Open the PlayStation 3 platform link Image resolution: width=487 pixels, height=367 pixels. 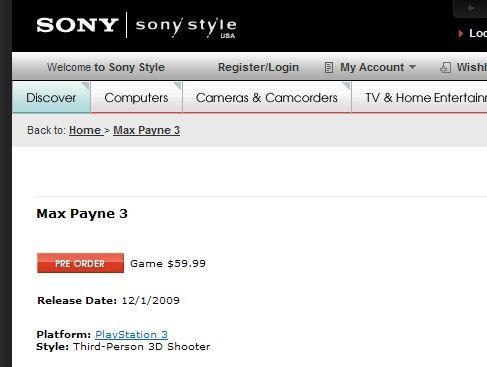(131, 334)
